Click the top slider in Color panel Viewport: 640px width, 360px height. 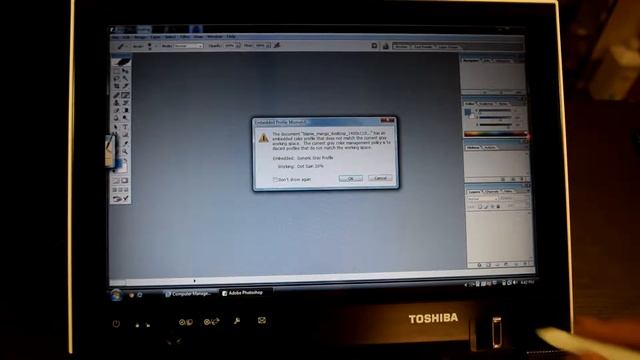[x=495, y=111]
